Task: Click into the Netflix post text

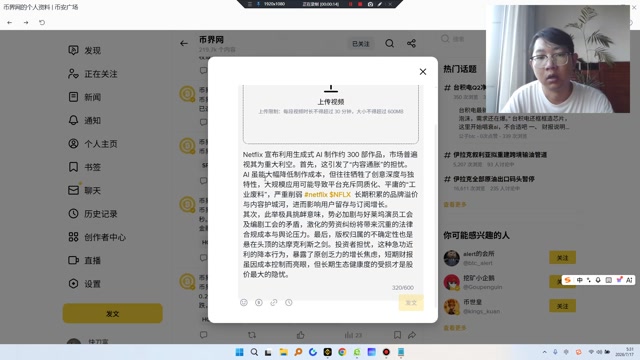Action: point(330,214)
